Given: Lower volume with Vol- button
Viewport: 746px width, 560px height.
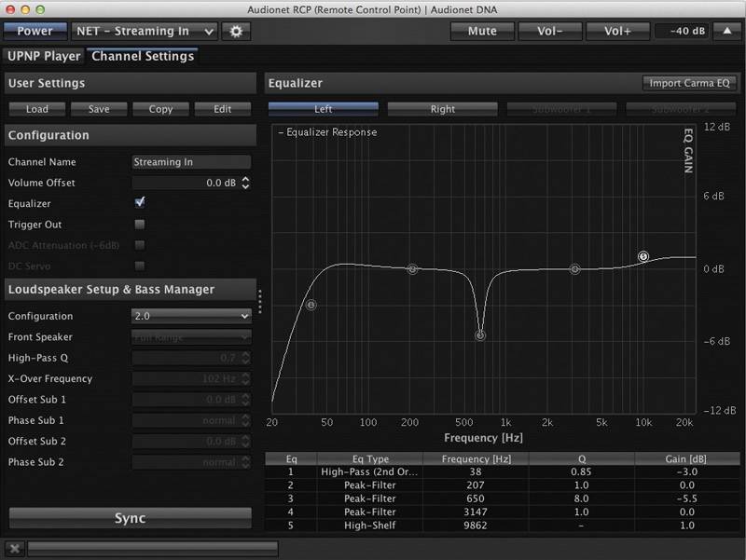Looking at the screenshot, I should coord(550,32).
